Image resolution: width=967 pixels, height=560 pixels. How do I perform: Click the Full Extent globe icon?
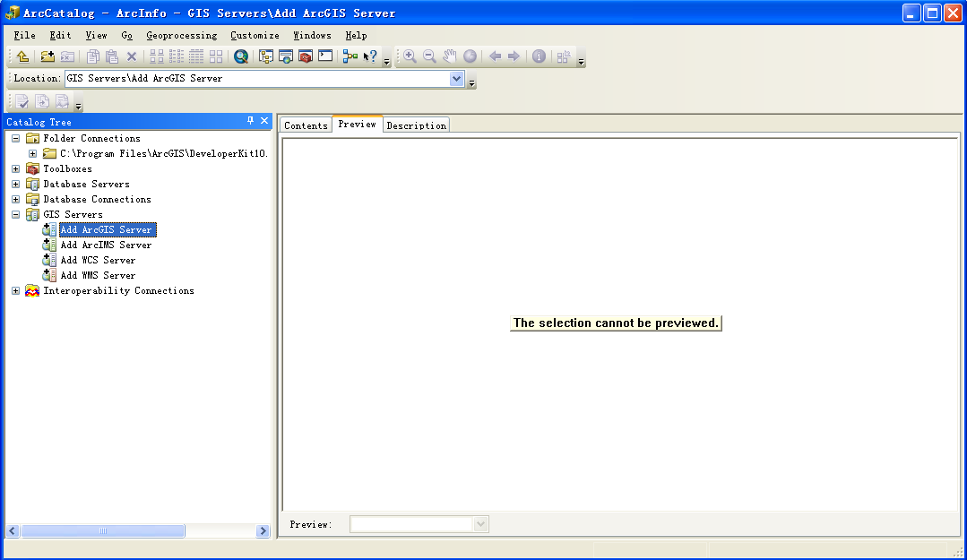470,56
